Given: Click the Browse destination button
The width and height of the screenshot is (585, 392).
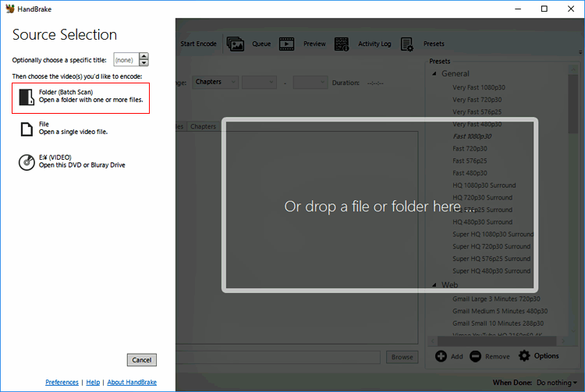Looking at the screenshot, I should (x=402, y=357).
